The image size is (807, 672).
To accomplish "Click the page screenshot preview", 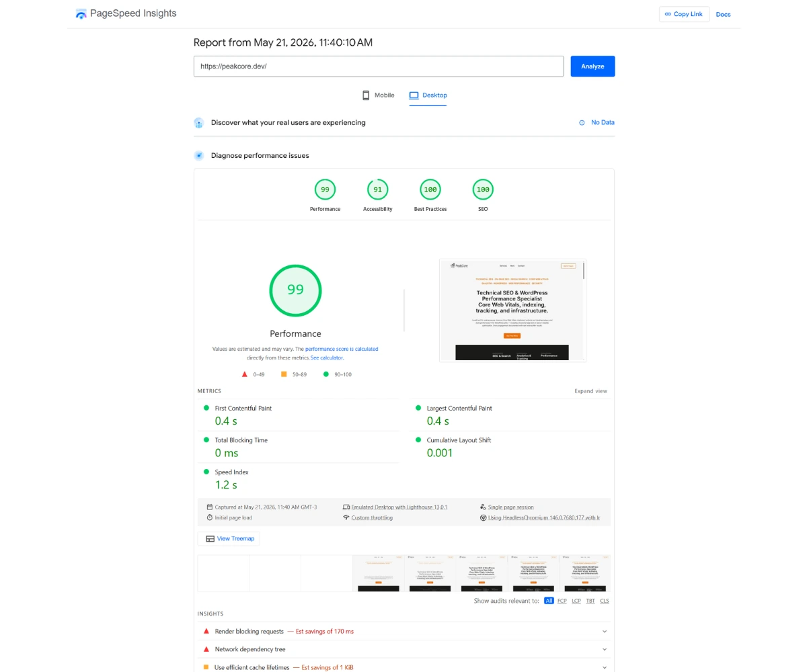I will [x=512, y=310].
